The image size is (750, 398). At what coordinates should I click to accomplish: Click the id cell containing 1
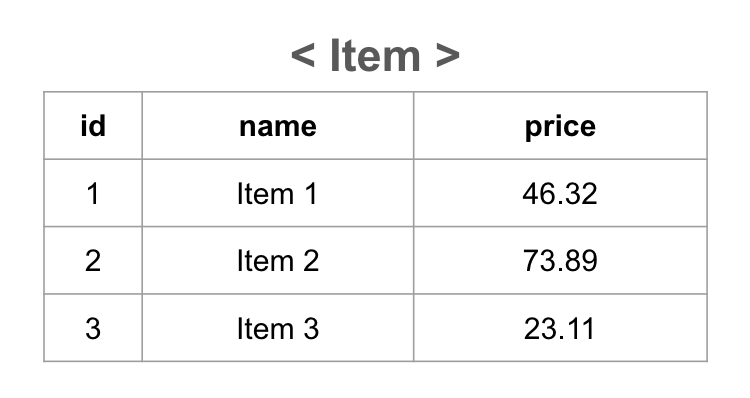[93, 193]
